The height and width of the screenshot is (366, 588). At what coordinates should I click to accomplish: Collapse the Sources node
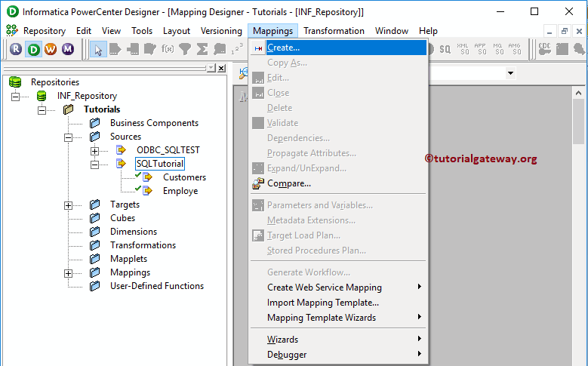pyautogui.click(x=68, y=137)
